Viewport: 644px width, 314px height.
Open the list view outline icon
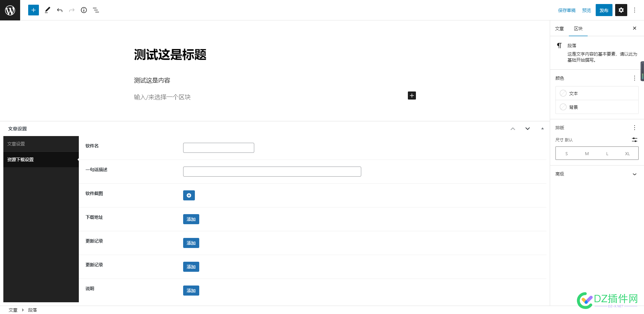[96, 10]
